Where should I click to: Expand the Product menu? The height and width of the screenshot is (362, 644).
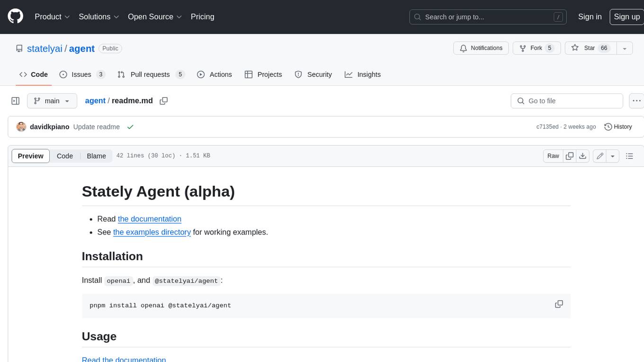point(52,17)
